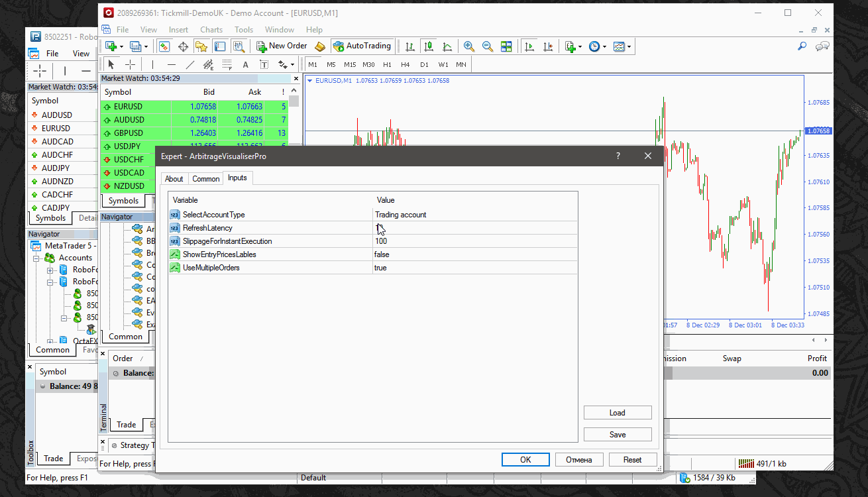Toggle the AutoTrading button
This screenshot has height=497, width=868.
362,46
